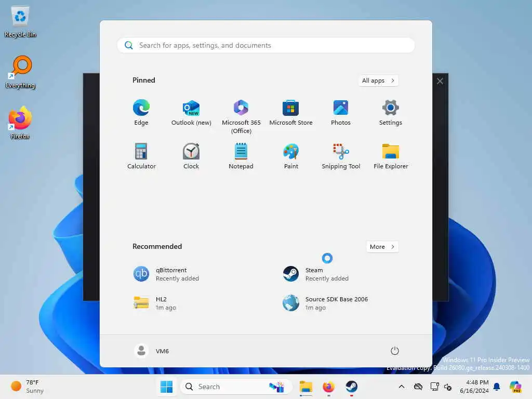Launch the Photos app

341,113
